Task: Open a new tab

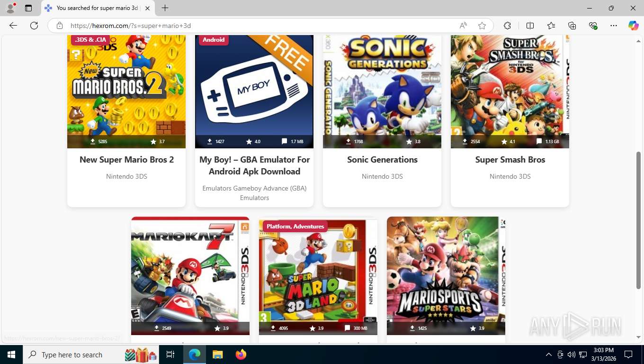Action: click(165, 8)
